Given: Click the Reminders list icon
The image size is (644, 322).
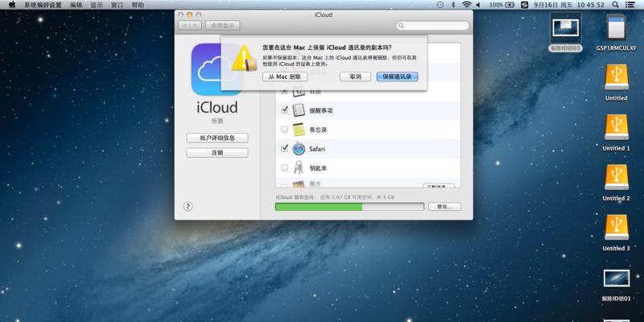Looking at the screenshot, I should coord(299,110).
